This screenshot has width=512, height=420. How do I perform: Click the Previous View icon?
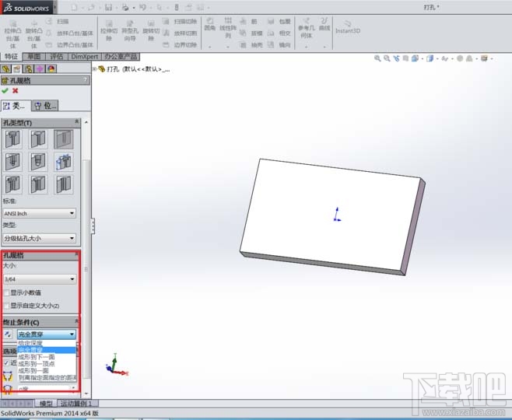coord(396,58)
